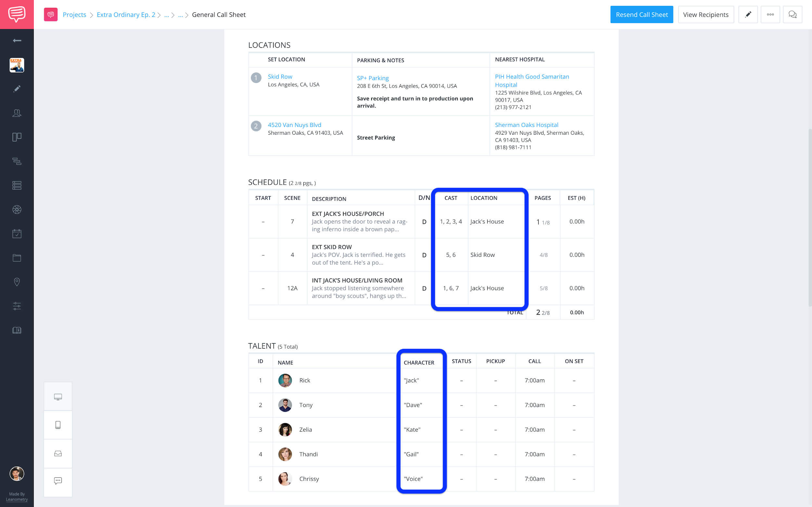Viewport: 812px width, 507px height.
Task: Toggle the tablet view icon
Action: [58, 425]
